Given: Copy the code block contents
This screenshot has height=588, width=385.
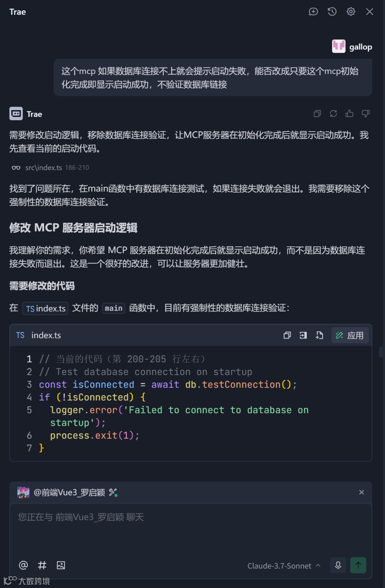Looking at the screenshot, I should tap(287, 335).
